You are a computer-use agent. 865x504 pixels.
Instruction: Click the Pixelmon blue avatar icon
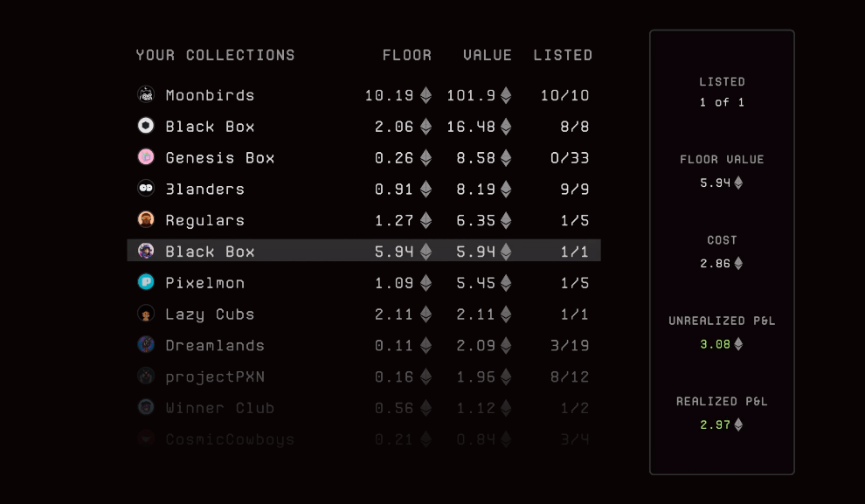(146, 282)
